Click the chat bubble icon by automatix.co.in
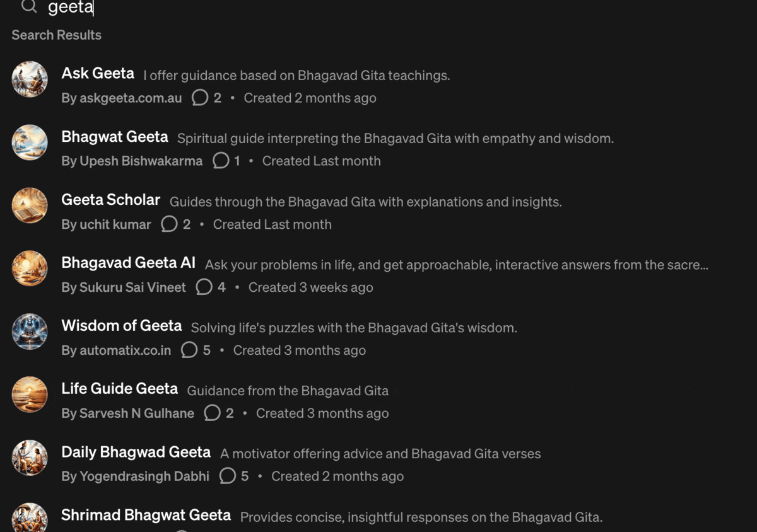The image size is (757, 532). click(x=189, y=350)
